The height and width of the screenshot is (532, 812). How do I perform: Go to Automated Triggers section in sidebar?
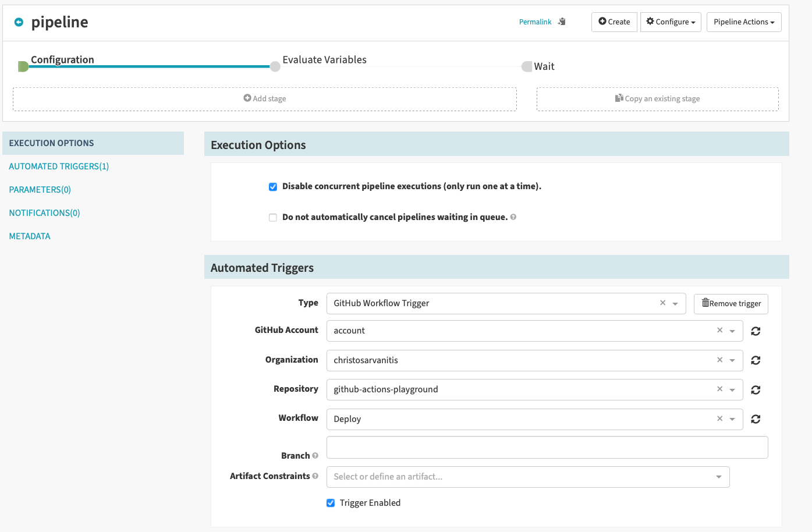(x=59, y=166)
